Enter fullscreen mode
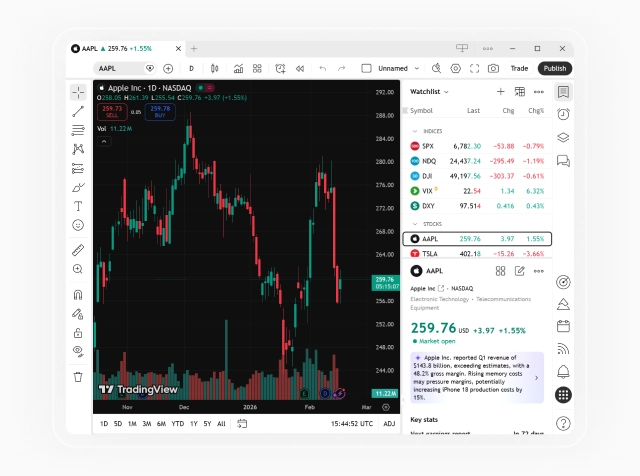 pos(474,69)
